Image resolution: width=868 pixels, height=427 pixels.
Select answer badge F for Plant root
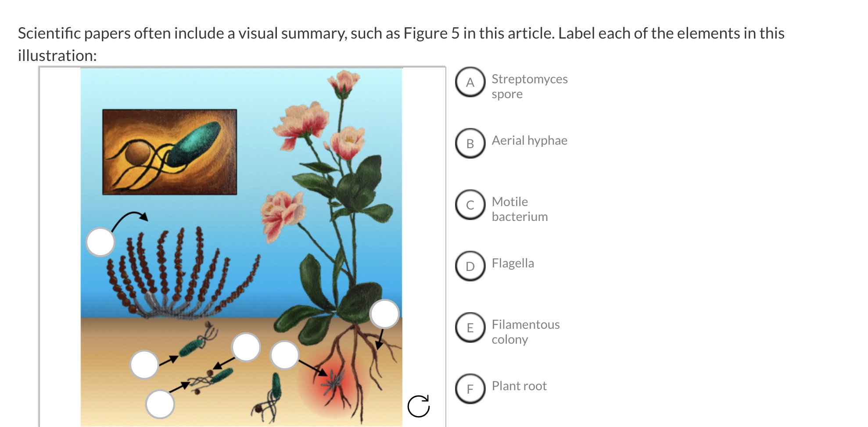click(x=470, y=389)
